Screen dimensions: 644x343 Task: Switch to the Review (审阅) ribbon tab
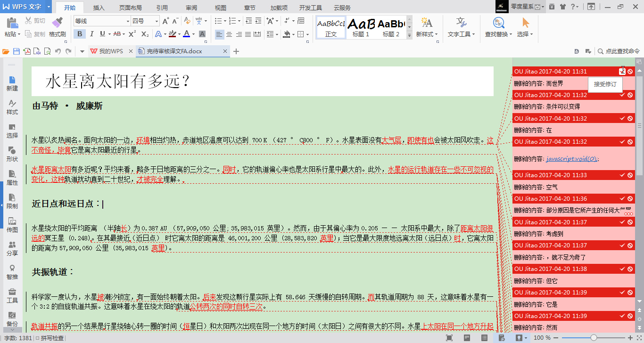191,8
